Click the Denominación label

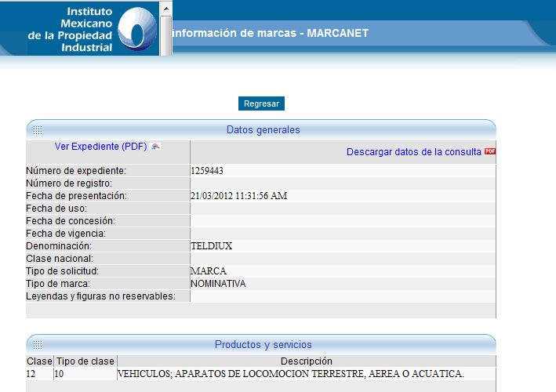[59, 246]
